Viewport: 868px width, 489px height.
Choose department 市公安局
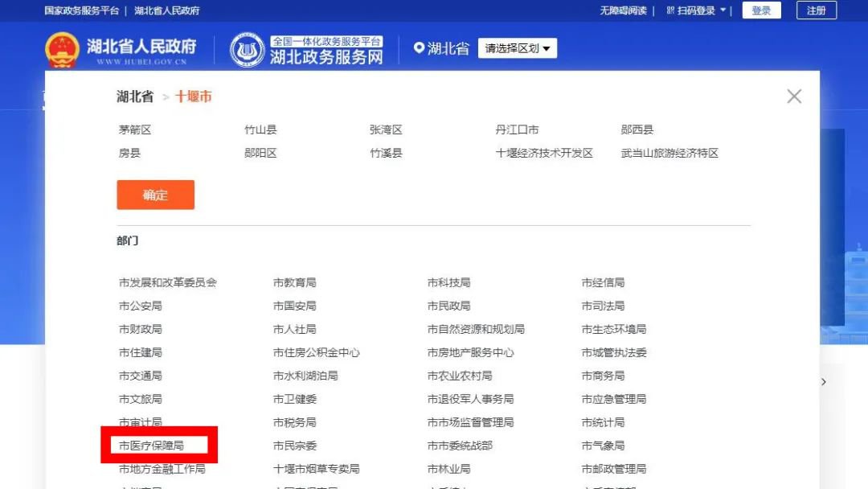click(x=140, y=306)
